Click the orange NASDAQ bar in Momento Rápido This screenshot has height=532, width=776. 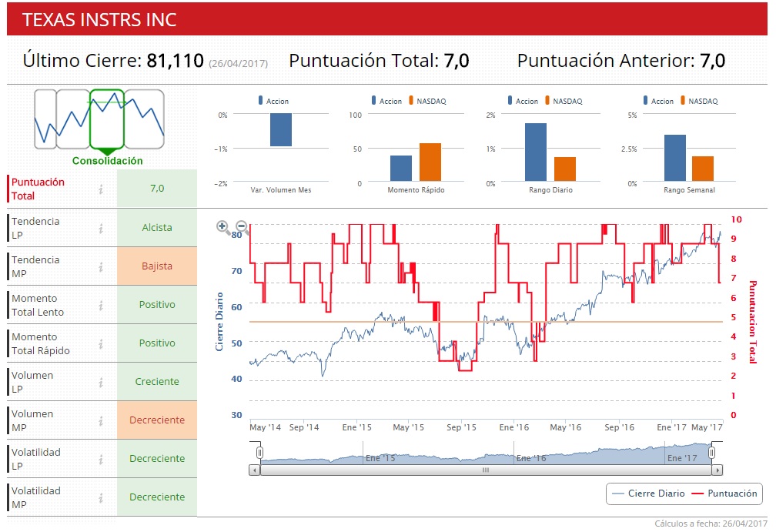(x=430, y=162)
